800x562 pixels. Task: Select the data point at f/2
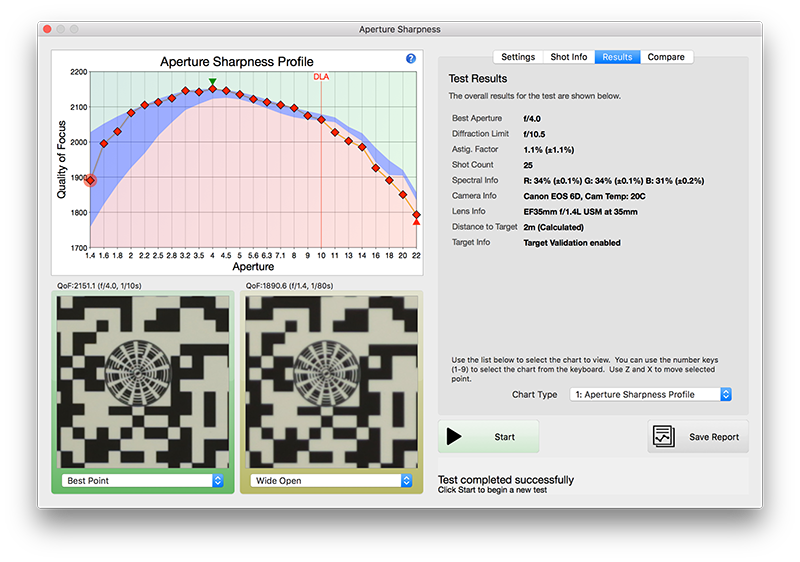click(131, 113)
